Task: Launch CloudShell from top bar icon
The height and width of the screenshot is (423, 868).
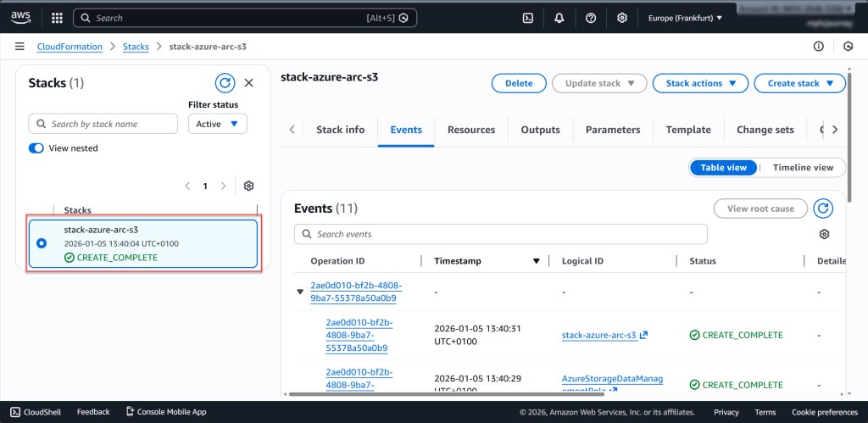Action: pyautogui.click(x=527, y=18)
